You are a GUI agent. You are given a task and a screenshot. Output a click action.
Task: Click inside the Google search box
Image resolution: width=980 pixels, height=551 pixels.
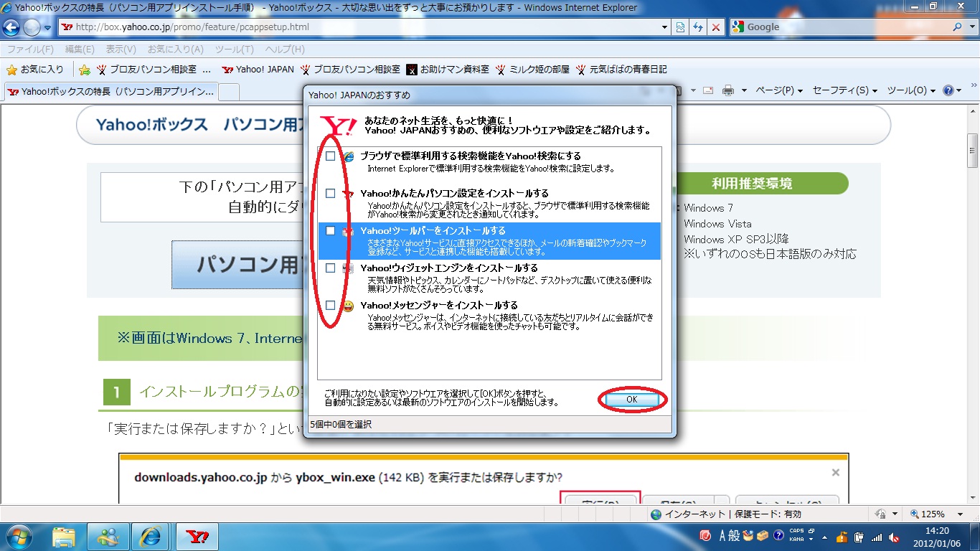(x=839, y=27)
